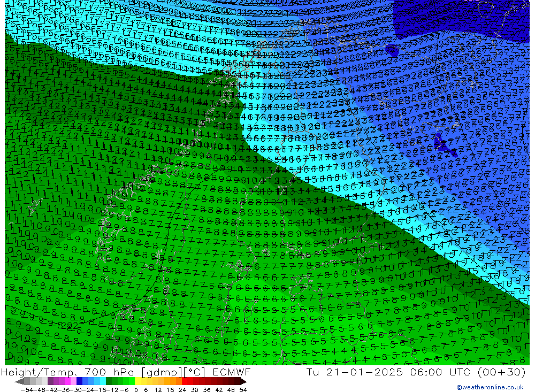Image resolution: width=535 pixels, height=392 pixels.
Task: Pick the dark blue legend swatch near -30
Action: coord(80,381)
